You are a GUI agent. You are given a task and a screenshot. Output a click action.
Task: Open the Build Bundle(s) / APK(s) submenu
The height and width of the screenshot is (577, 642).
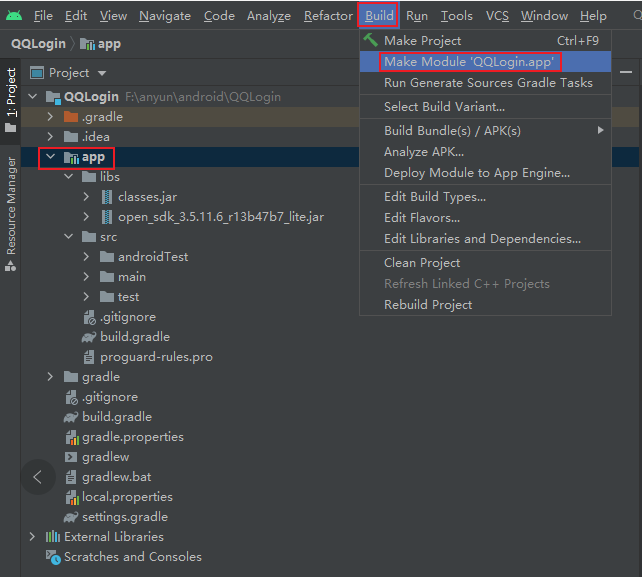[485, 131]
